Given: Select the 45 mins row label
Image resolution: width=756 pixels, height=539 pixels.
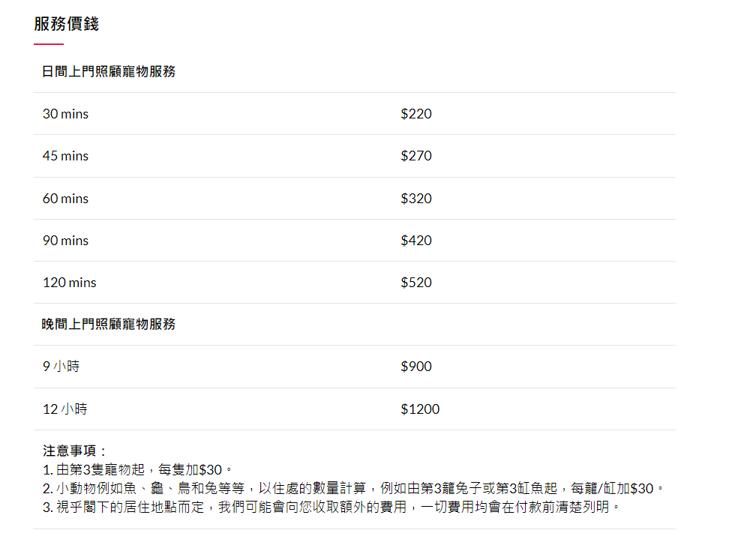Looking at the screenshot, I should [x=65, y=156].
